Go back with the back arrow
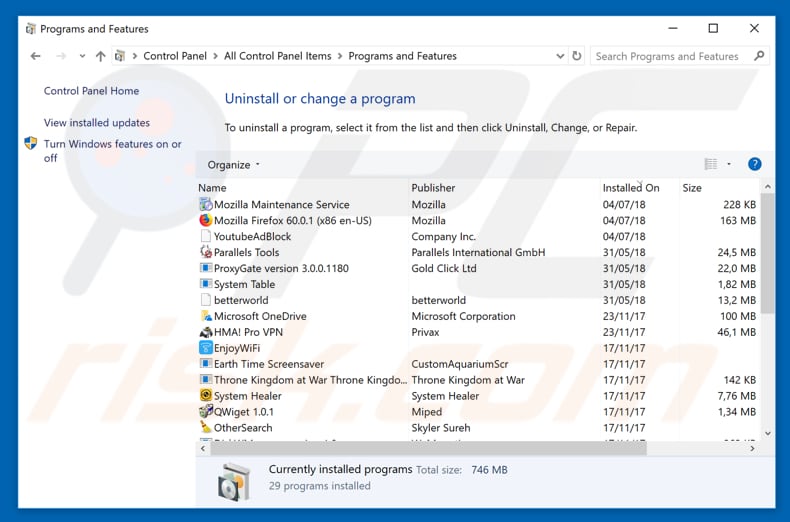 (35, 56)
